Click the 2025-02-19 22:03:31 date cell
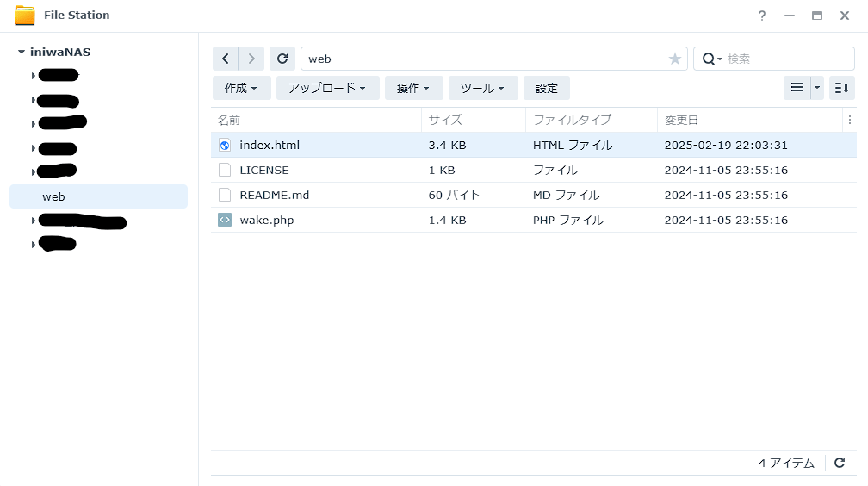The width and height of the screenshot is (868, 486). [x=726, y=145]
